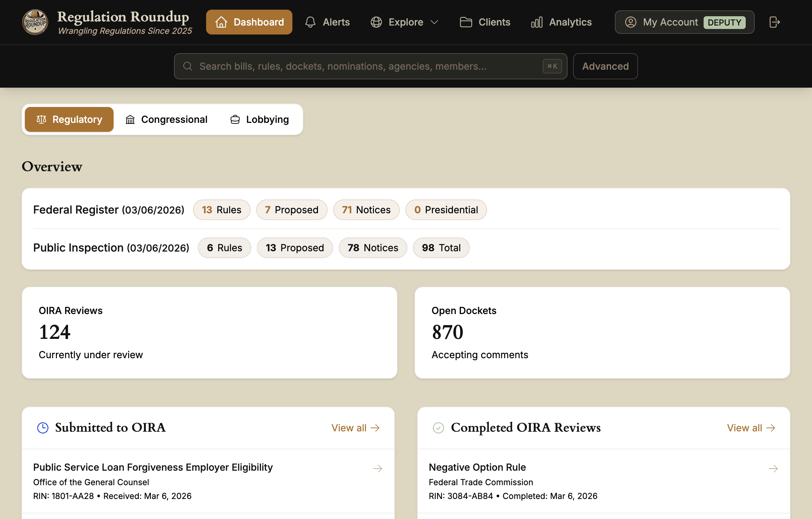Click the My Account user icon
This screenshot has width=812, height=519.
click(630, 22)
